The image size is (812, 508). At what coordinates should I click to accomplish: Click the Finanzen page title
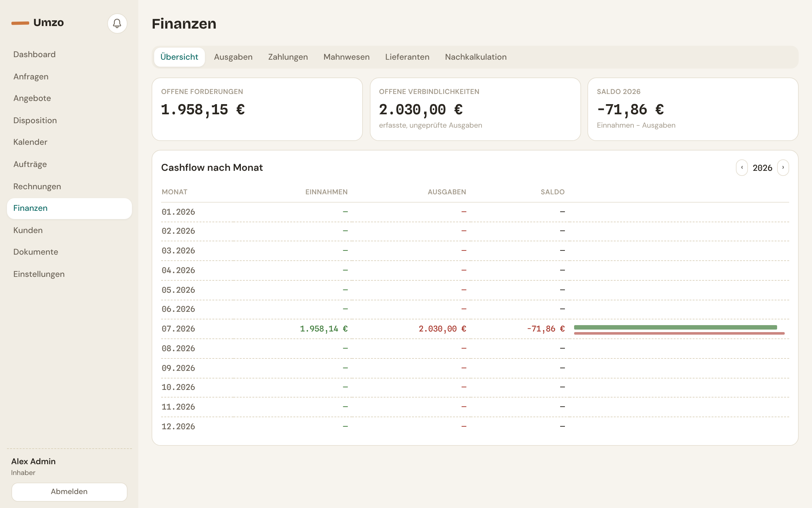coord(184,23)
